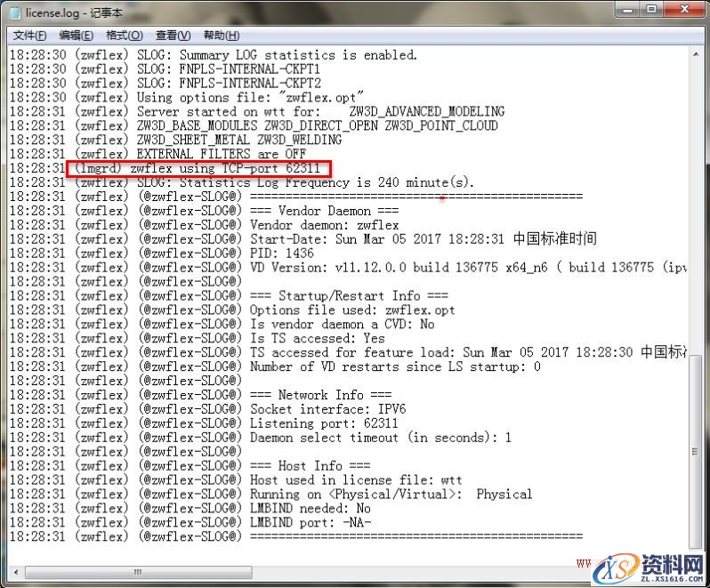Image resolution: width=710 pixels, height=588 pixels.
Task: Click the "Socket interface: IPV6" text line
Action: click(x=327, y=409)
